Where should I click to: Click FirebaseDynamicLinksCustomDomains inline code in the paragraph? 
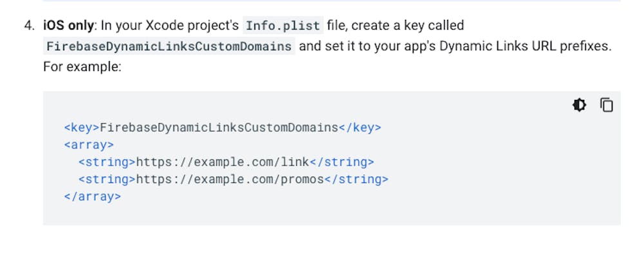tap(169, 47)
